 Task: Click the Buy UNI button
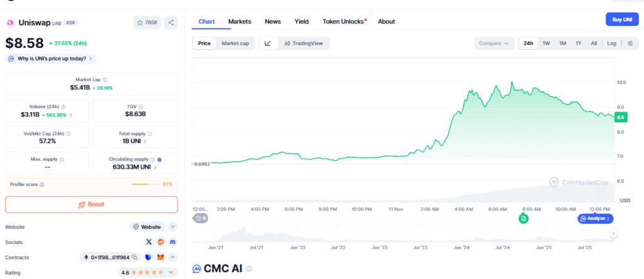pyautogui.click(x=621, y=20)
